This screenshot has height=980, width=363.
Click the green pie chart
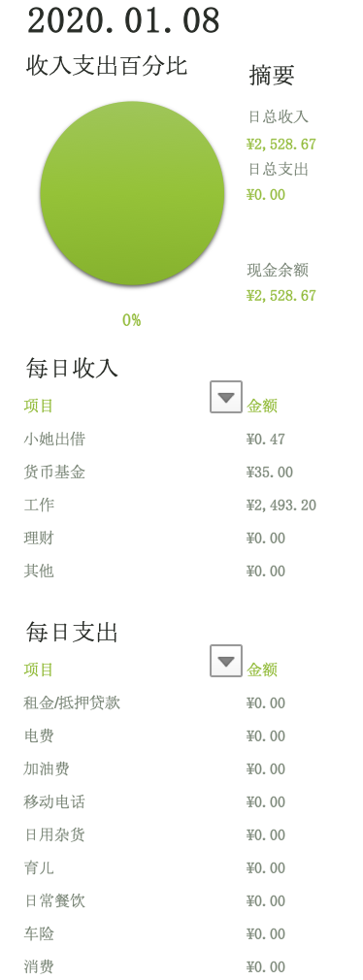click(132, 193)
